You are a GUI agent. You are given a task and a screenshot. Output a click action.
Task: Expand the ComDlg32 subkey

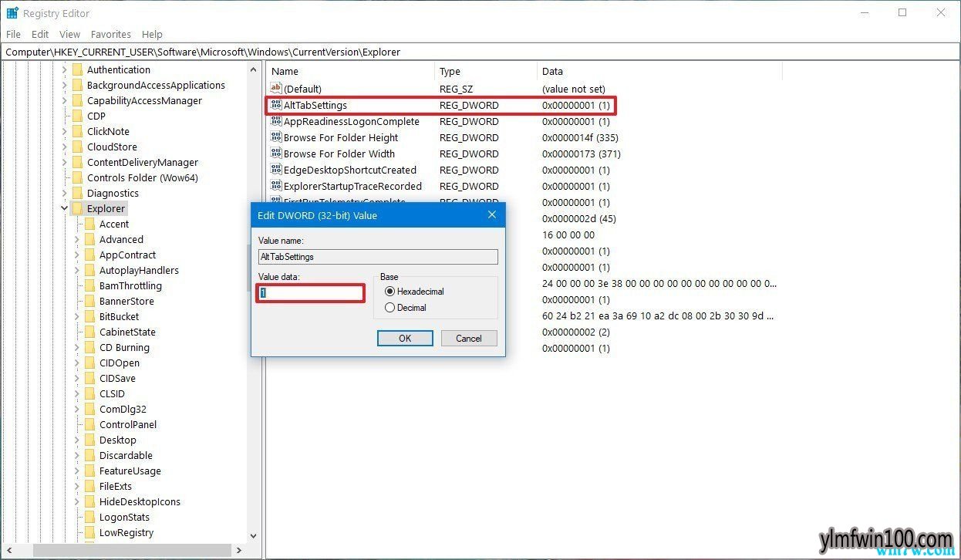(x=77, y=409)
